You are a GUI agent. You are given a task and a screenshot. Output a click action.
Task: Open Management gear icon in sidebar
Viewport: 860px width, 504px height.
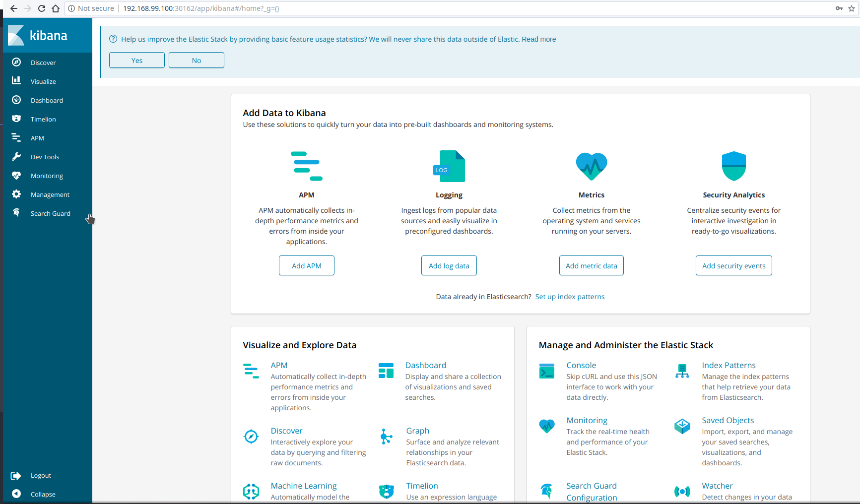point(16,194)
